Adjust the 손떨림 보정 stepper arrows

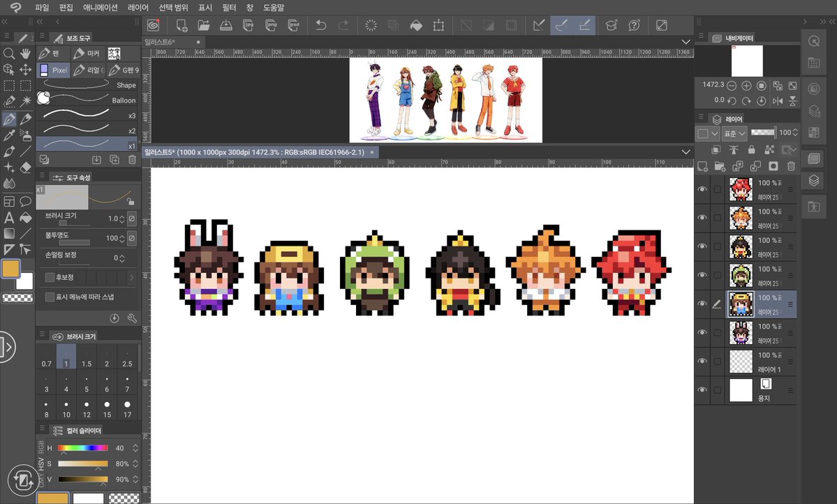point(122,258)
